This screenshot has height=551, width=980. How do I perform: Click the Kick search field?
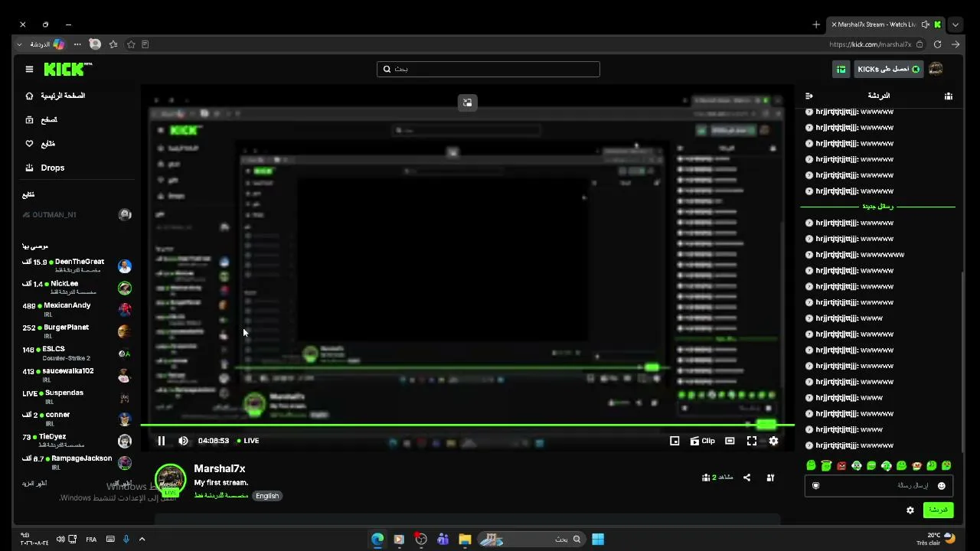[488, 69]
